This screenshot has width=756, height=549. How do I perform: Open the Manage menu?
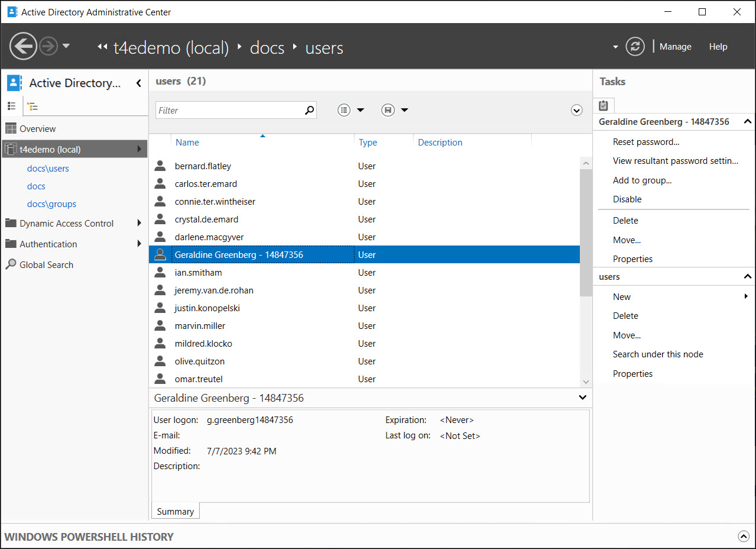click(x=675, y=47)
